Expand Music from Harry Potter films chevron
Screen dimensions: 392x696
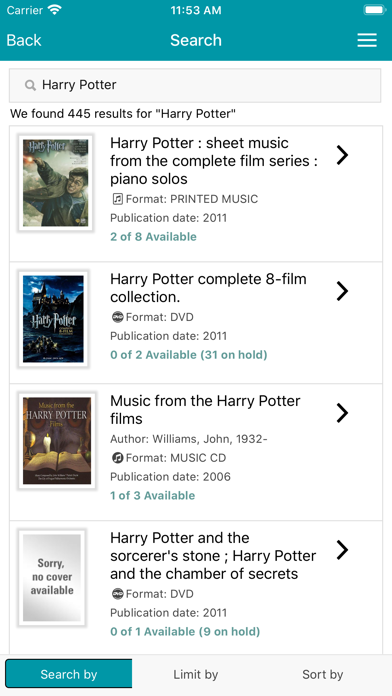point(342,413)
